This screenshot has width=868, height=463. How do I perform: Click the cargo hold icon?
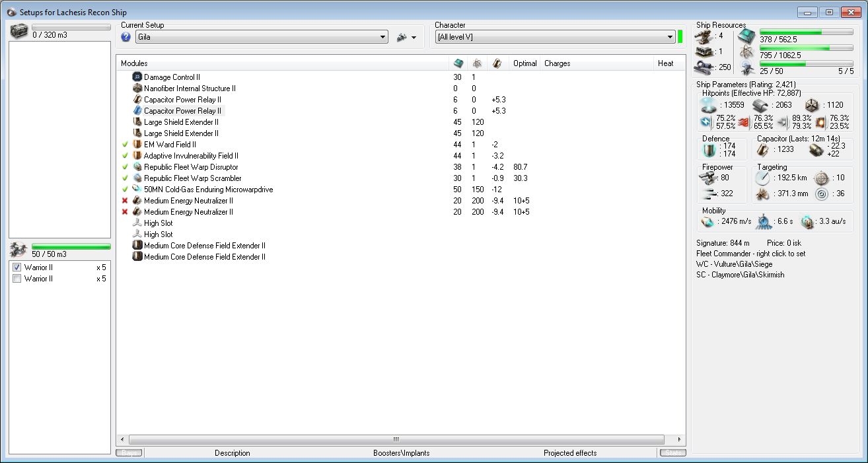pyautogui.click(x=20, y=31)
